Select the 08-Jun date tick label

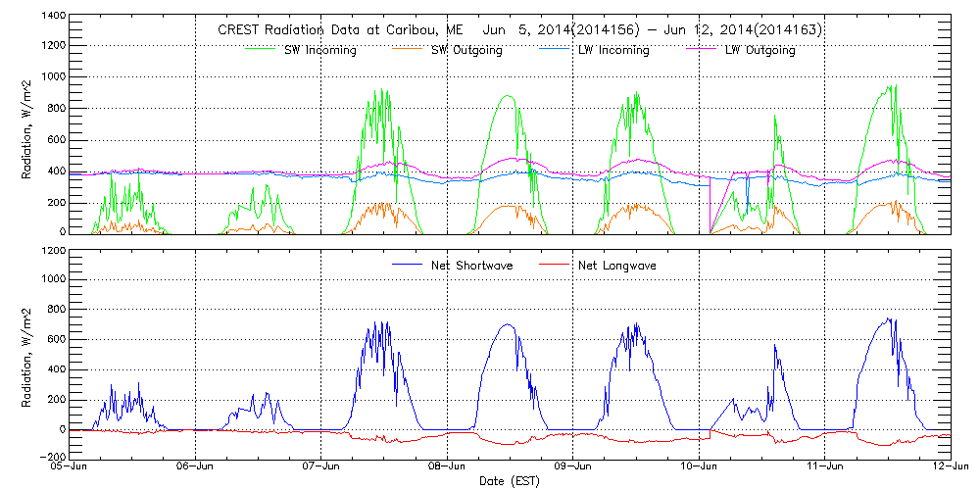tap(447, 467)
